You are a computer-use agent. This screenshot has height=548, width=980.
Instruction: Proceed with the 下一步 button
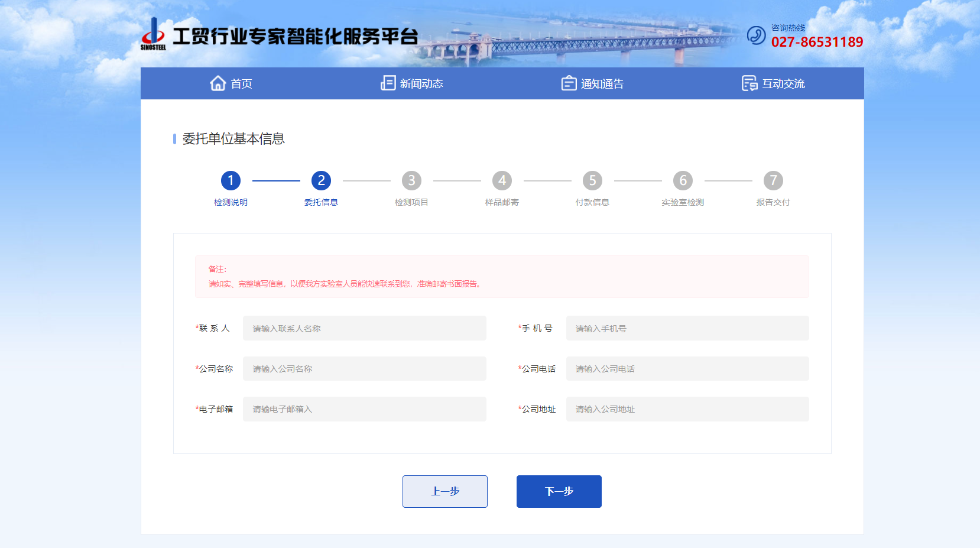[559, 491]
